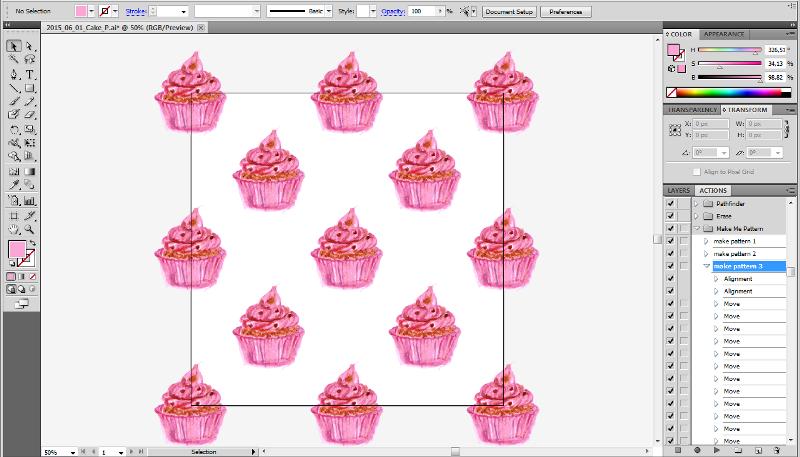Open the Transparency panel tab

point(692,110)
